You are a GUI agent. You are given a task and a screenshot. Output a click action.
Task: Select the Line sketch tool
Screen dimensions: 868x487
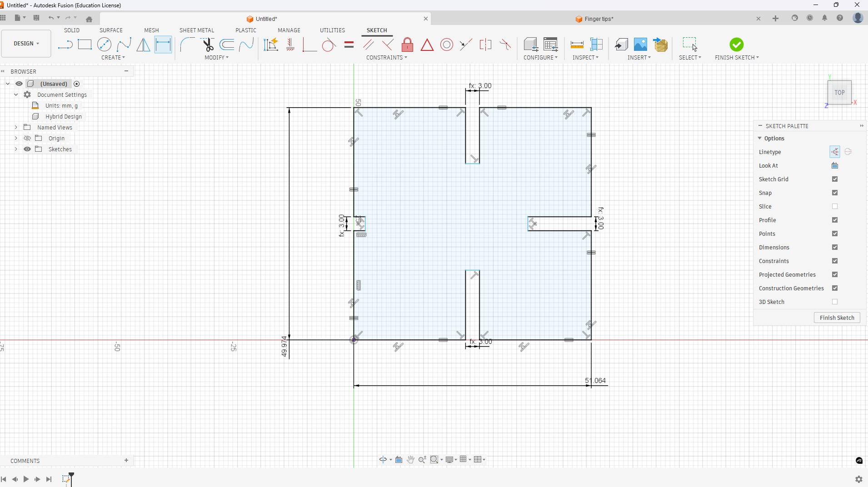point(65,45)
